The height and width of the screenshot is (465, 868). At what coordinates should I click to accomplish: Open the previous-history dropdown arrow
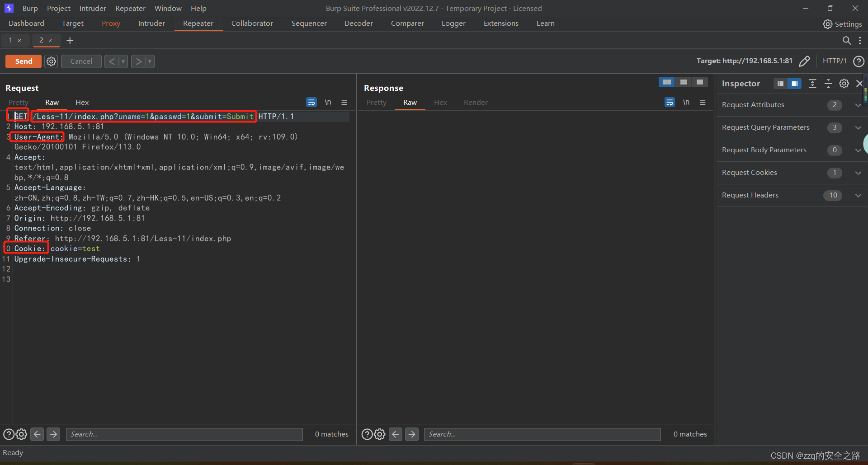pos(123,61)
